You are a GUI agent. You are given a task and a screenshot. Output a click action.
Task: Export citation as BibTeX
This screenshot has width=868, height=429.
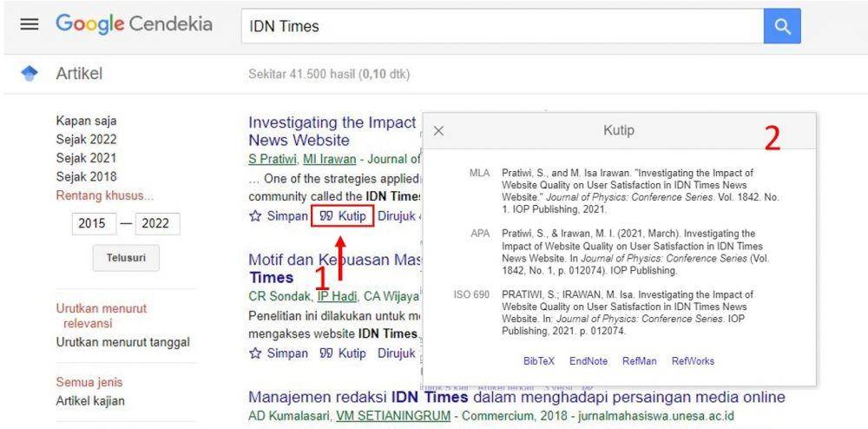(539, 361)
